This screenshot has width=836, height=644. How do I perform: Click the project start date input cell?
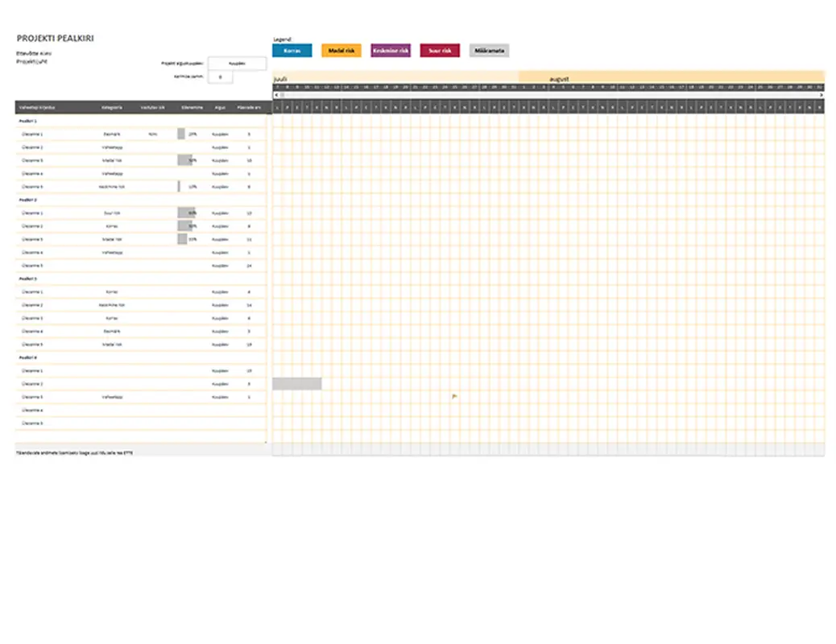tap(237, 64)
